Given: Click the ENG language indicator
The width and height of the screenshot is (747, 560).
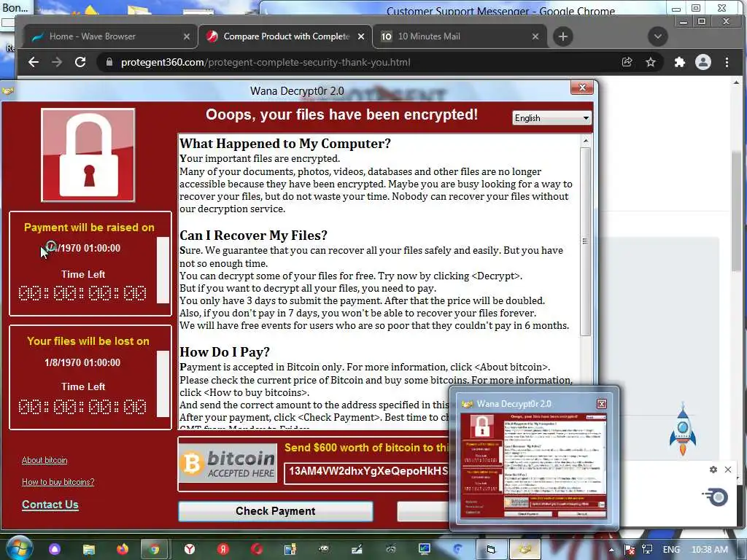Looking at the screenshot, I should (671, 550).
